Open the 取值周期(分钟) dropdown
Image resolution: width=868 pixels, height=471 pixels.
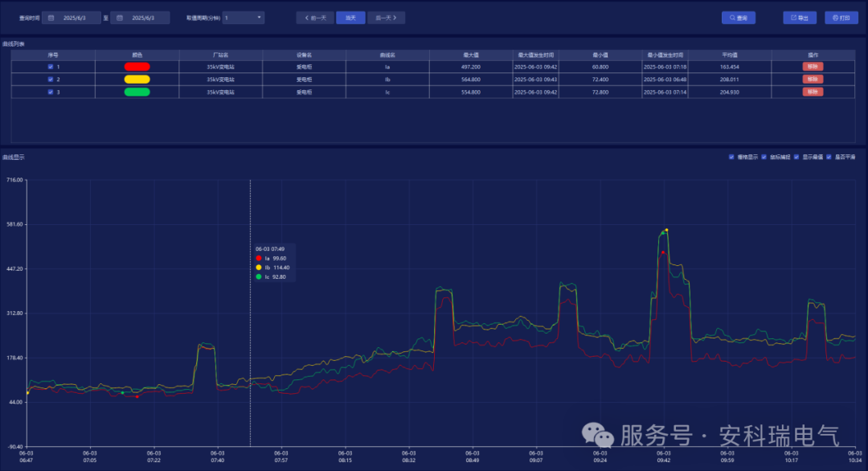pos(243,18)
